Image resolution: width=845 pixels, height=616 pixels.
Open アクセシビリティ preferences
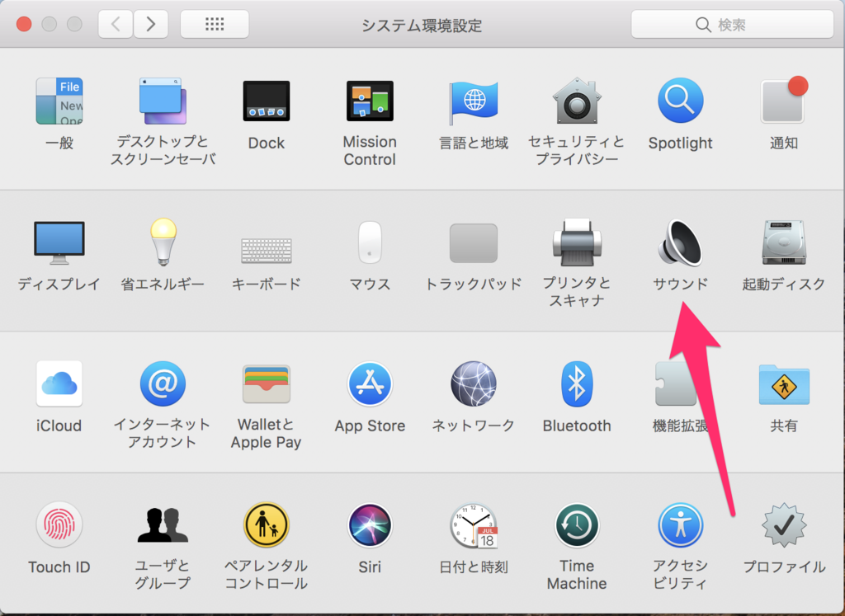680,525
